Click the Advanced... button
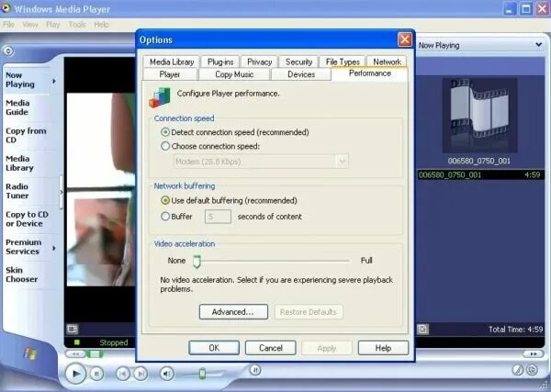Image resolution: width=551 pixels, height=392 pixels. (233, 312)
